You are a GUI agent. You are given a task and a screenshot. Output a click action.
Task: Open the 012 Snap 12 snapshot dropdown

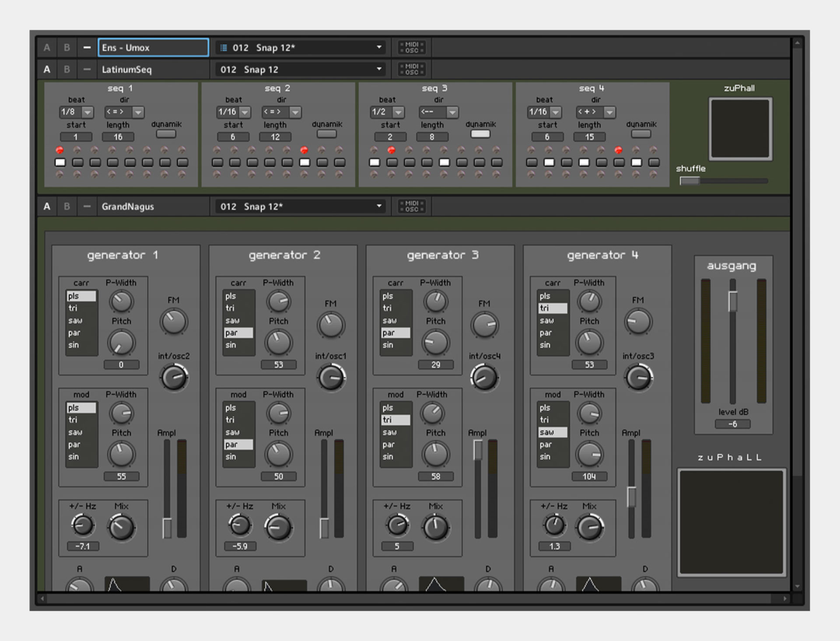pyautogui.click(x=299, y=69)
